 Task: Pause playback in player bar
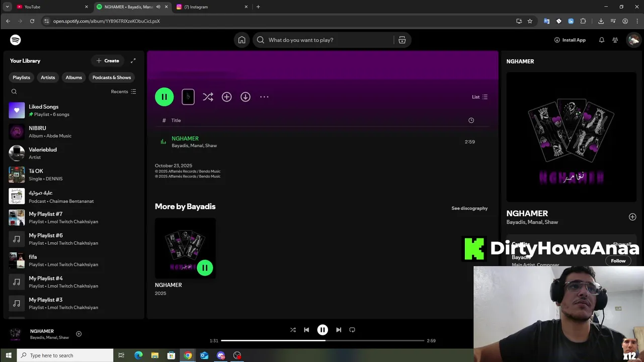point(323,330)
